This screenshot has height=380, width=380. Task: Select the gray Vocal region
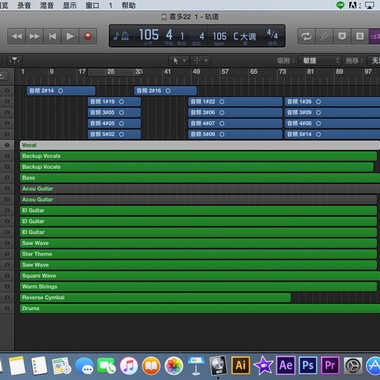[x=200, y=145]
